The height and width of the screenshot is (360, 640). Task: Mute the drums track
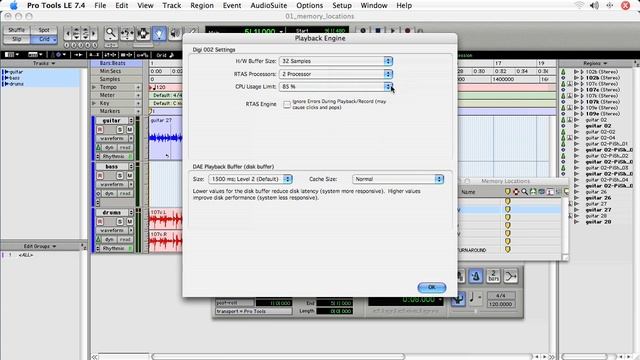(129, 222)
